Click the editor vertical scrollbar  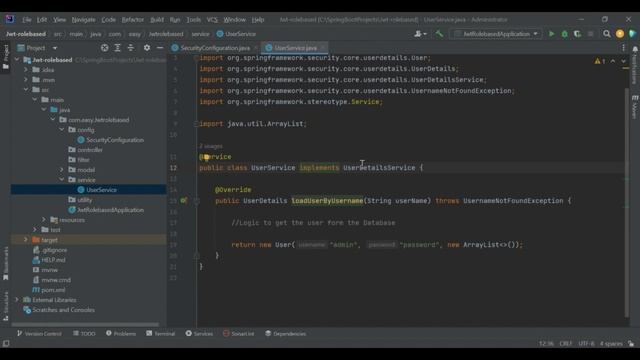coord(627,202)
